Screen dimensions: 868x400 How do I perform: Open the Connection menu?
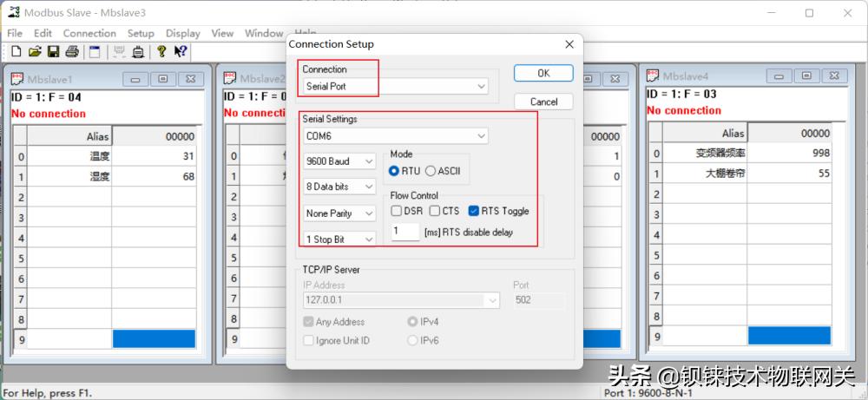pos(89,33)
